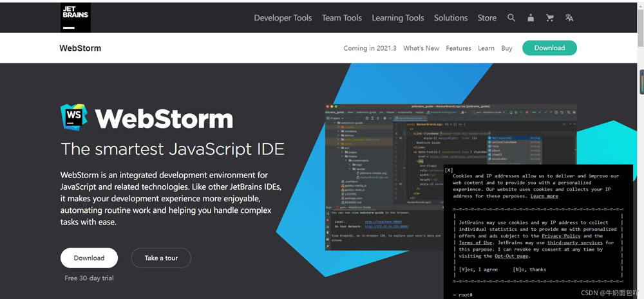Open the Features page

click(459, 48)
